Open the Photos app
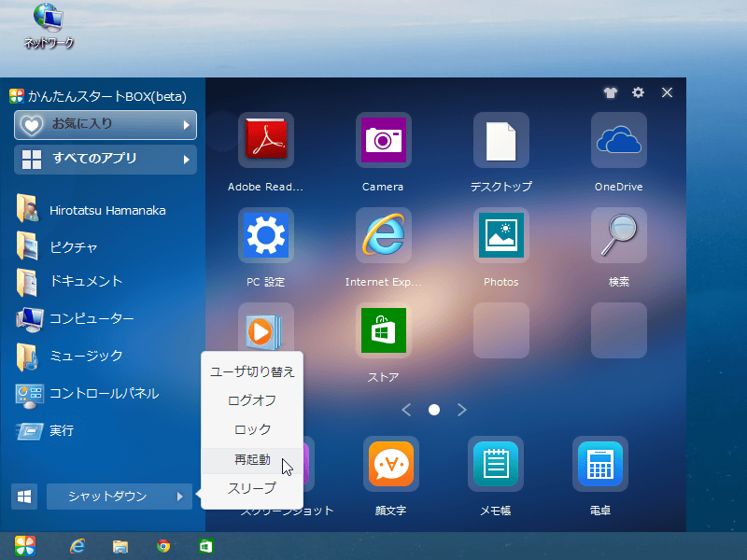 tap(500, 235)
